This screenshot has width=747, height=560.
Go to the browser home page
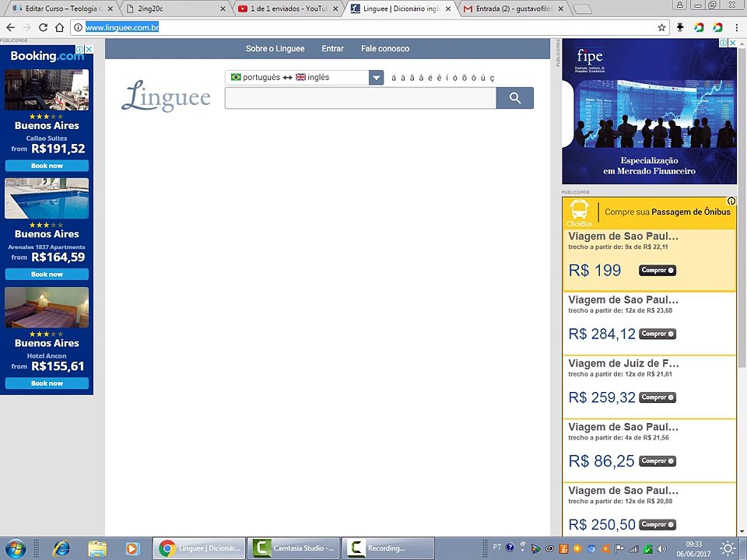60,28
